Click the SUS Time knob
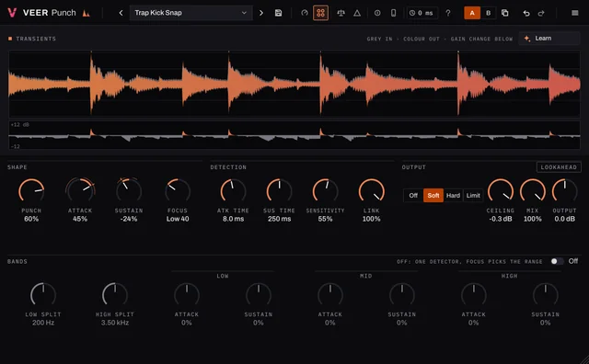 click(279, 190)
